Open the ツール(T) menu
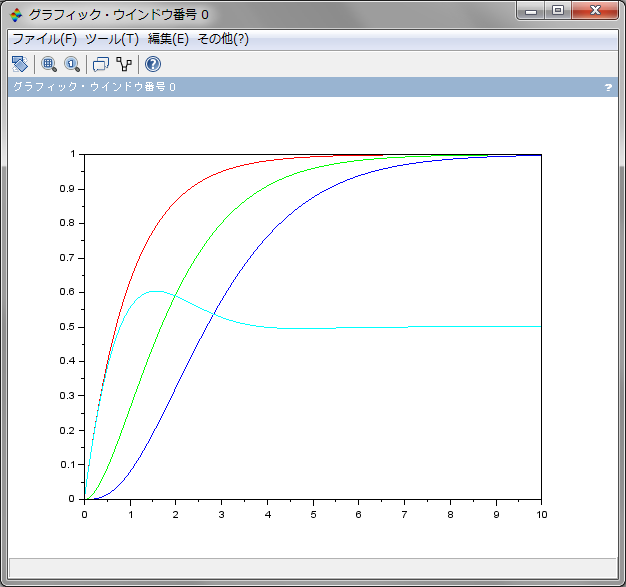 (x=112, y=39)
